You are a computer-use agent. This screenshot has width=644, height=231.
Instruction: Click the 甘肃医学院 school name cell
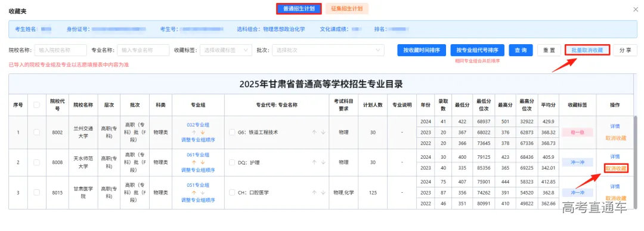(83, 192)
